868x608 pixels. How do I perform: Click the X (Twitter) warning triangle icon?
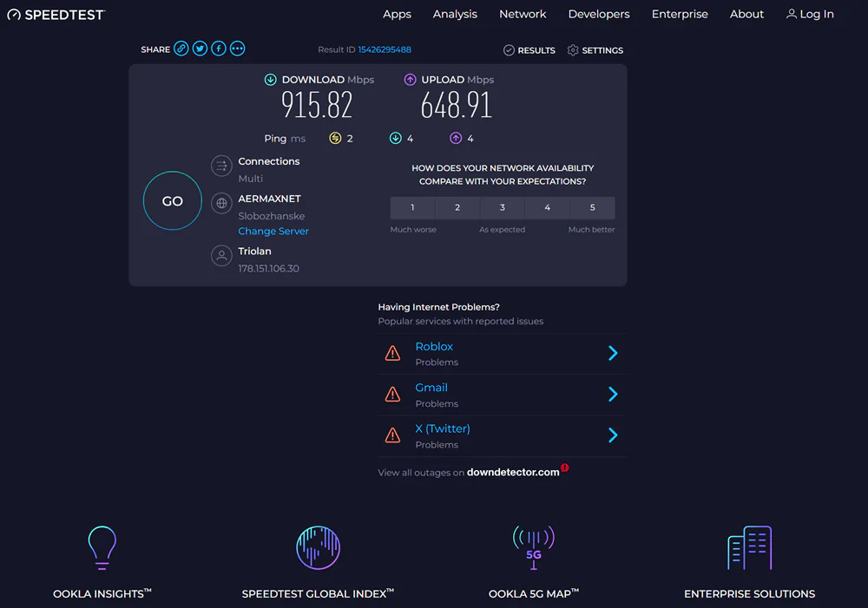click(392, 435)
